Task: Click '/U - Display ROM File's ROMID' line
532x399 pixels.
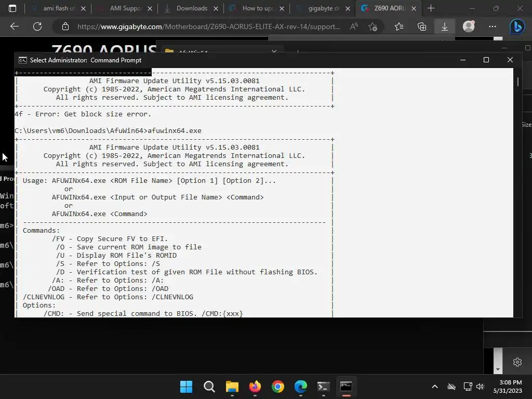Action: point(116,256)
